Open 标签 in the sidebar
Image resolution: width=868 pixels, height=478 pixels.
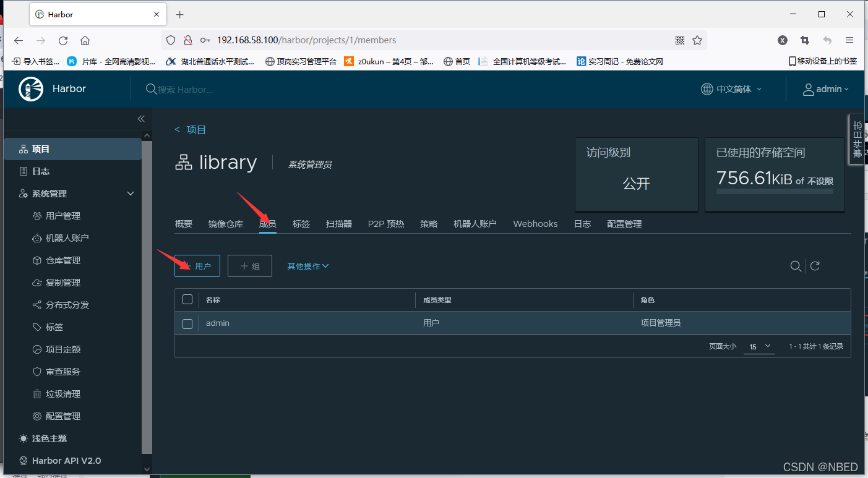pyautogui.click(x=54, y=327)
